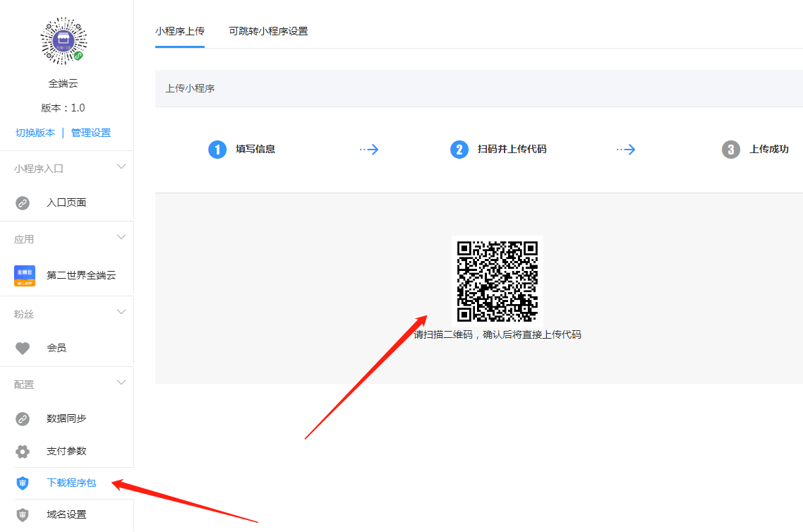This screenshot has height=532, width=803.
Task: Collapse the 应用 section chevron
Action: pyautogui.click(x=121, y=237)
